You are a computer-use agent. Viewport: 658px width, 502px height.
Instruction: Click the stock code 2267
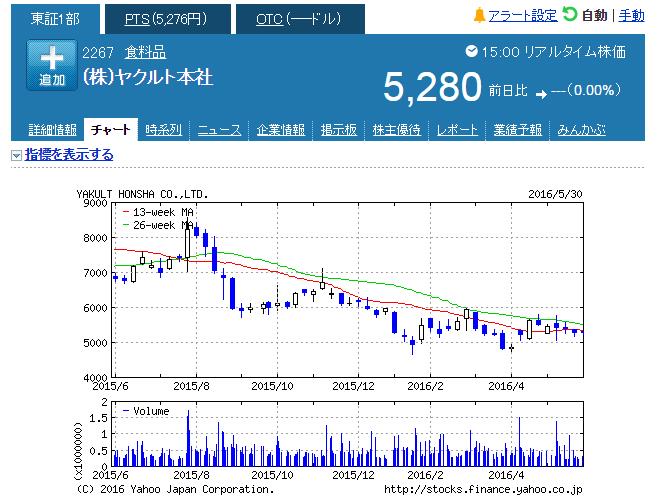tap(97, 53)
